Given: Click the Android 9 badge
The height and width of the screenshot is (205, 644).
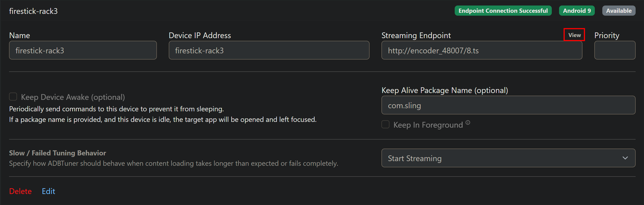Looking at the screenshot, I should pos(576,11).
